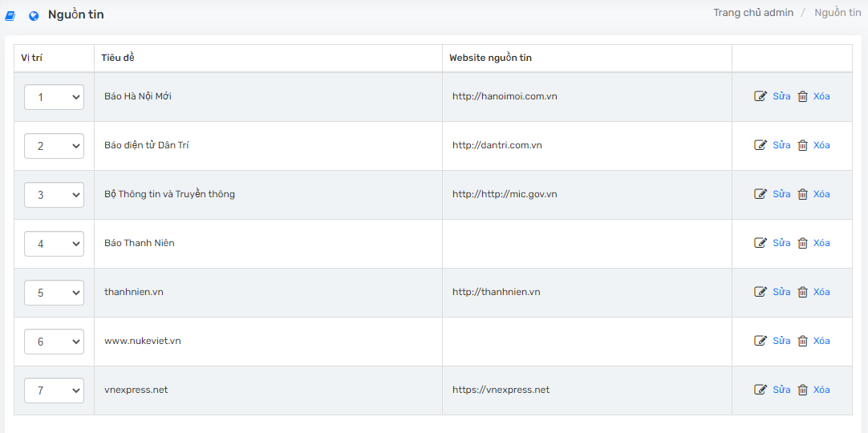The height and width of the screenshot is (433, 868).
Task: Click the blue book icon beside Nguồn tin
Action: pyautogui.click(x=10, y=16)
